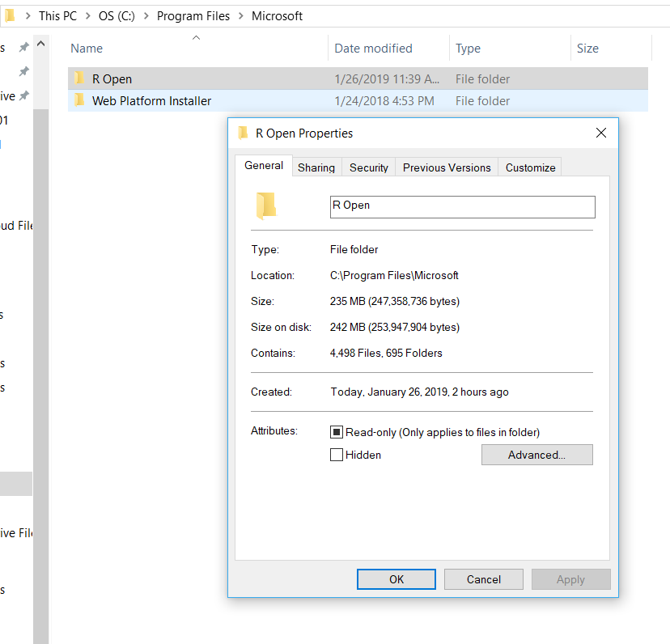Viewport: 670px width, 644px height.
Task: Click the folder icon in Properties title bar
Action: coord(243,133)
